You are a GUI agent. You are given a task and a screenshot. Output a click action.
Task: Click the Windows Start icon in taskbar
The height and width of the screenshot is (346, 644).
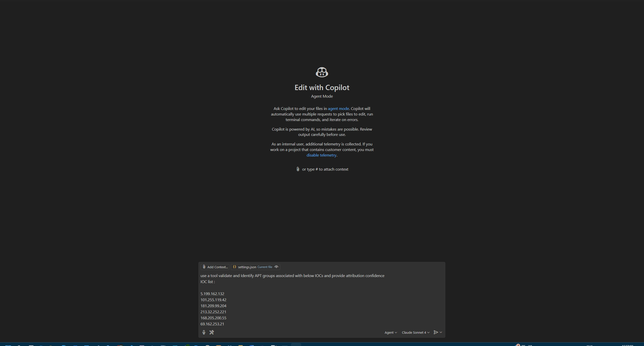(8, 345)
